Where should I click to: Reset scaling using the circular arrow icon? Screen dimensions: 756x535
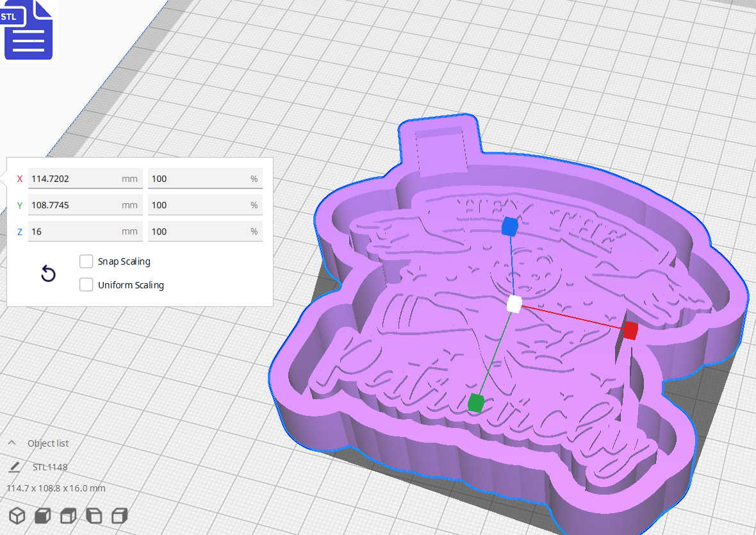coord(48,274)
